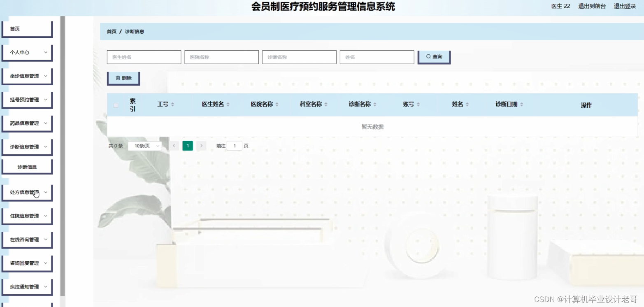
Task: Open the 药品信息管理 menu label
Action: [24, 123]
